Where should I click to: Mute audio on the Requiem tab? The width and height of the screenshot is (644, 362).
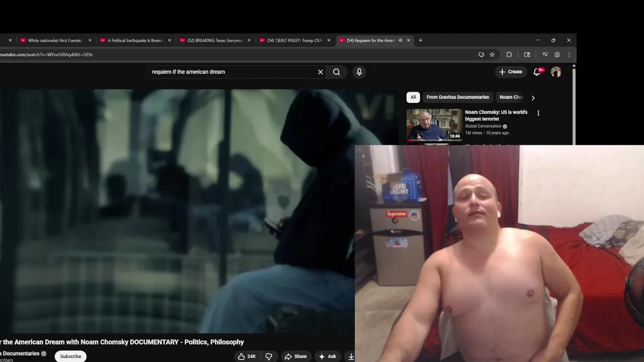click(400, 40)
